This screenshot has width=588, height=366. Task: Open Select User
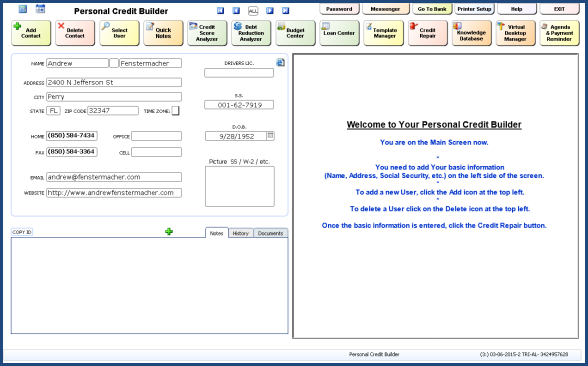(x=119, y=33)
